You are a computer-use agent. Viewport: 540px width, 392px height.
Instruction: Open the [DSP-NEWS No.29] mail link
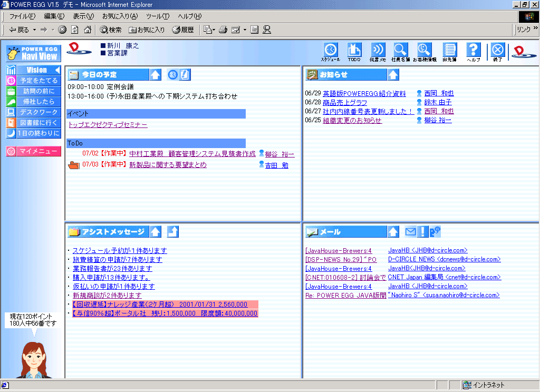click(x=341, y=260)
